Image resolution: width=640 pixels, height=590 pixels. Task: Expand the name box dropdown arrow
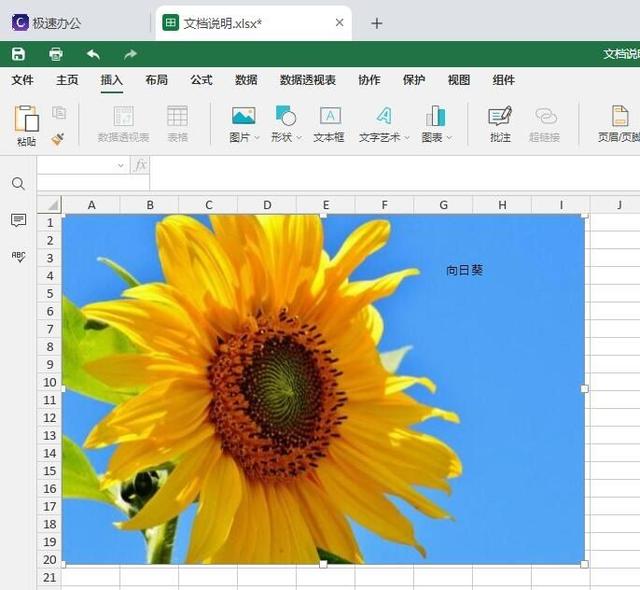click(121, 166)
